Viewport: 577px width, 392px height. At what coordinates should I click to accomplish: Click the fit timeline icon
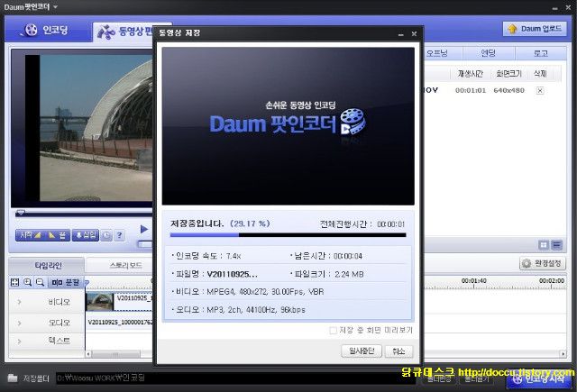15,282
